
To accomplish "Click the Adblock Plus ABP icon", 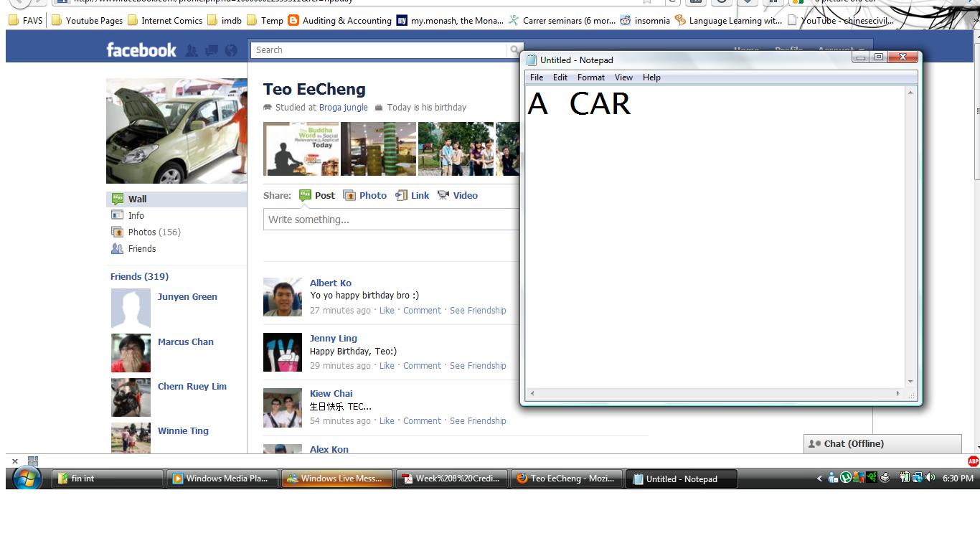I will click(x=973, y=461).
